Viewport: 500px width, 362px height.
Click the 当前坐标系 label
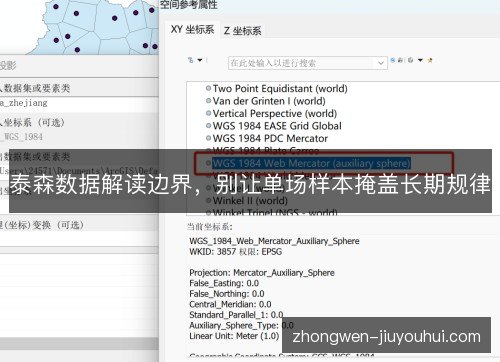pyautogui.click(x=209, y=227)
